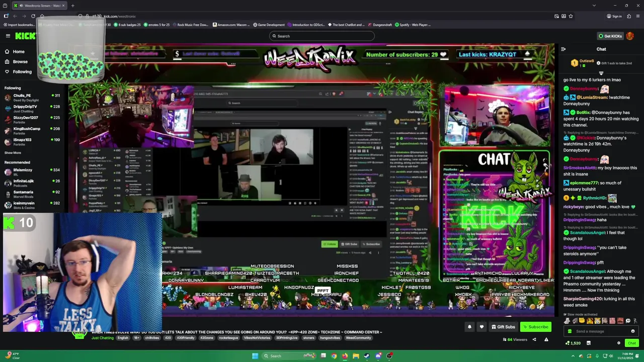Click the 420Friendly stream tag

click(x=186, y=338)
